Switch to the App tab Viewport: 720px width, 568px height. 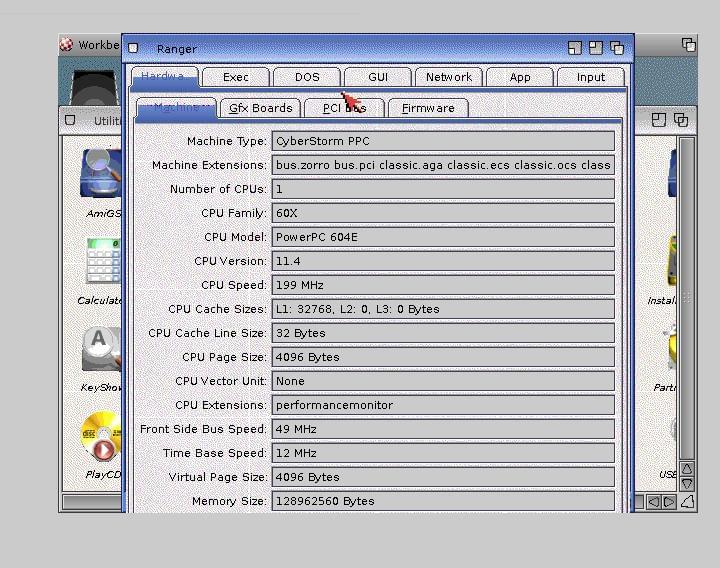click(520, 77)
